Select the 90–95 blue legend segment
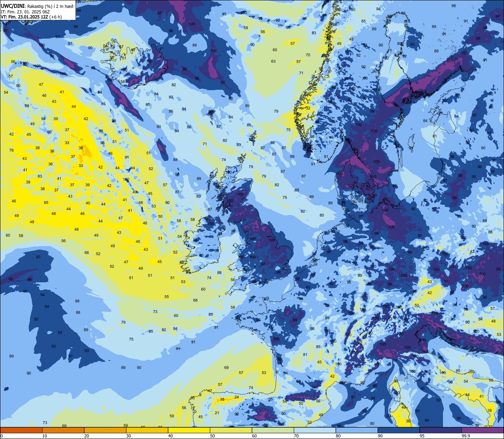 pos(398,430)
